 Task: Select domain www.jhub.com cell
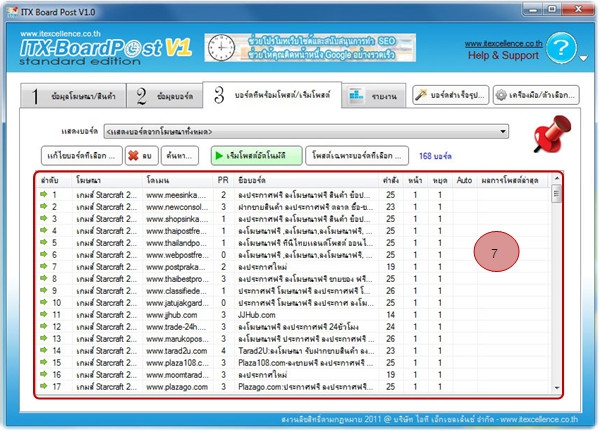pos(172,315)
